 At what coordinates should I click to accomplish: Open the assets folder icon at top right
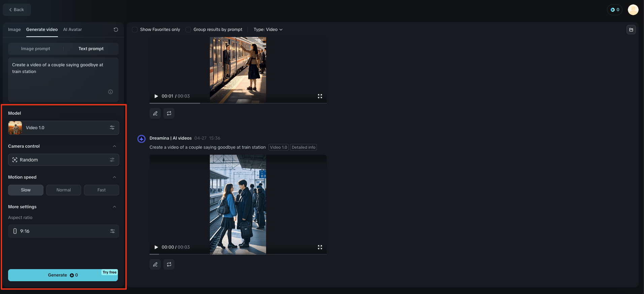(631, 30)
